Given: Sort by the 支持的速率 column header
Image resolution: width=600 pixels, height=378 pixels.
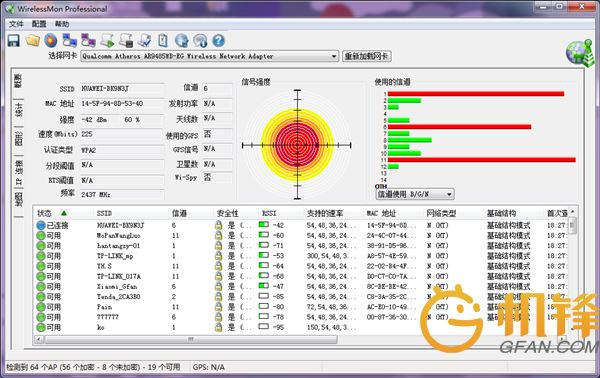Looking at the screenshot, I should (324, 213).
